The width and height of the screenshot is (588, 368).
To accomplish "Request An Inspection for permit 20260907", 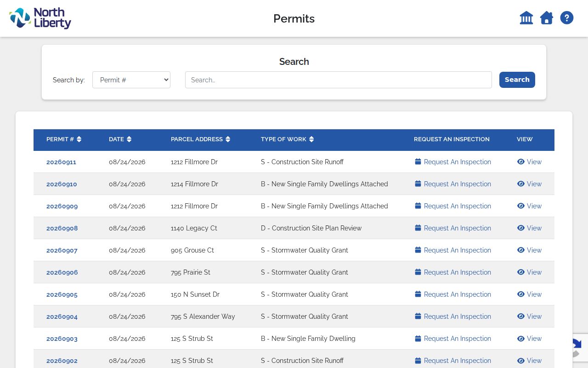I will point(453,250).
